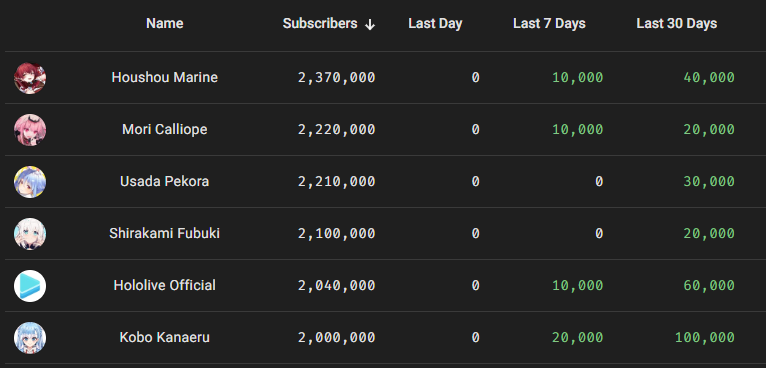Open Kobo Kanaeru's blue-haired avatar
This screenshot has height=368, width=766.
[x=30, y=338]
